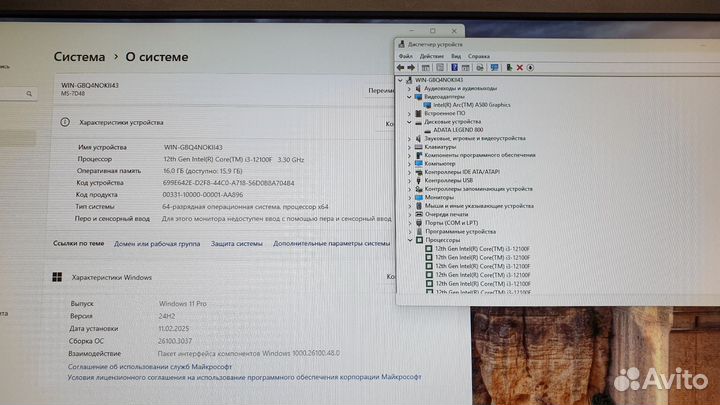Click the scan for hardware changes monitor icon
This screenshot has height=405, width=720.
coord(493,67)
